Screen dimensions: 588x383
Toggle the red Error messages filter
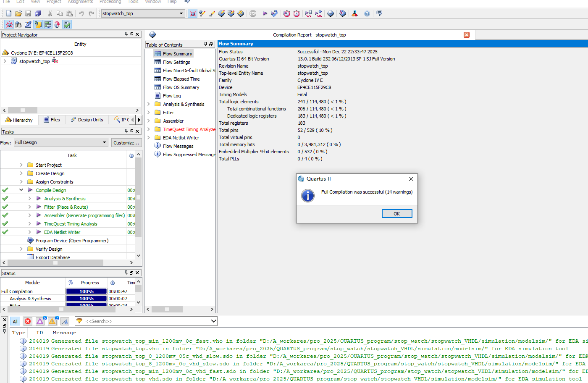click(28, 321)
